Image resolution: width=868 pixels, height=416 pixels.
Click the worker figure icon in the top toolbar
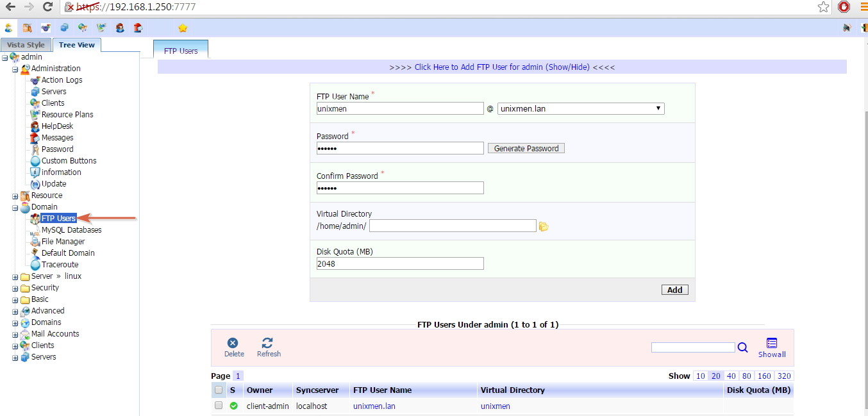coord(8,28)
